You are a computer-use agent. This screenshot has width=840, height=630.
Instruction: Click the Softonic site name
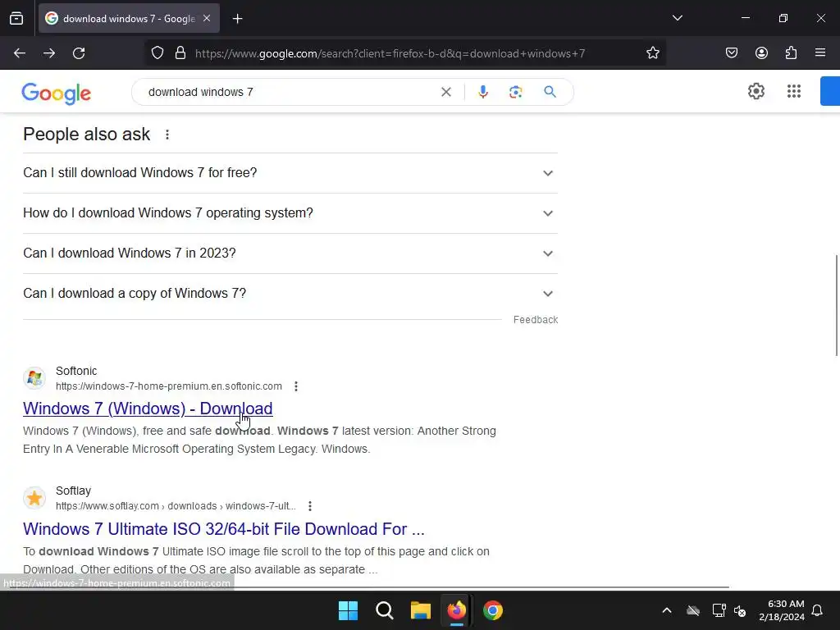[76, 372]
